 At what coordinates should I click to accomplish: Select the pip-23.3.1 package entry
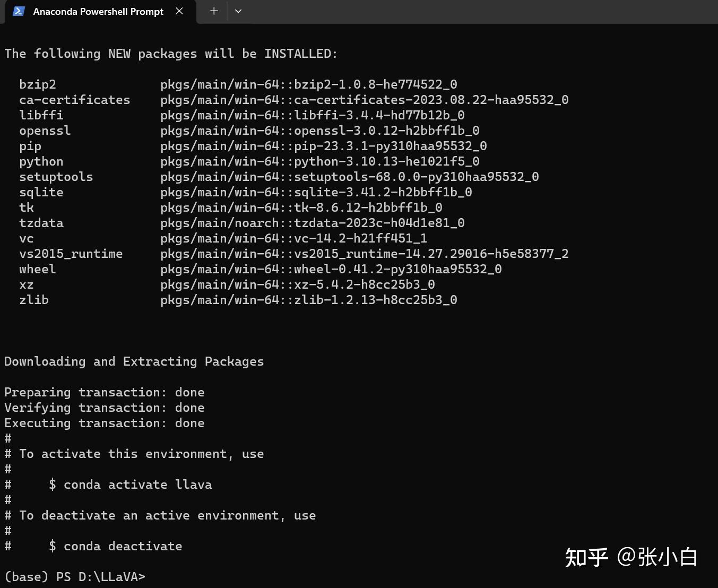click(x=324, y=145)
